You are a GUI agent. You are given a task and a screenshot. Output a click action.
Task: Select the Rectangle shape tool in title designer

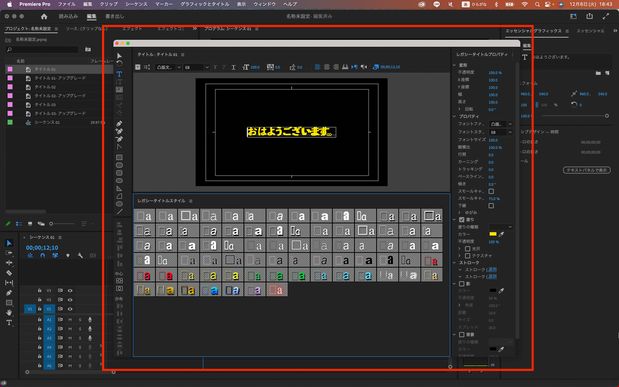[119, 158]
